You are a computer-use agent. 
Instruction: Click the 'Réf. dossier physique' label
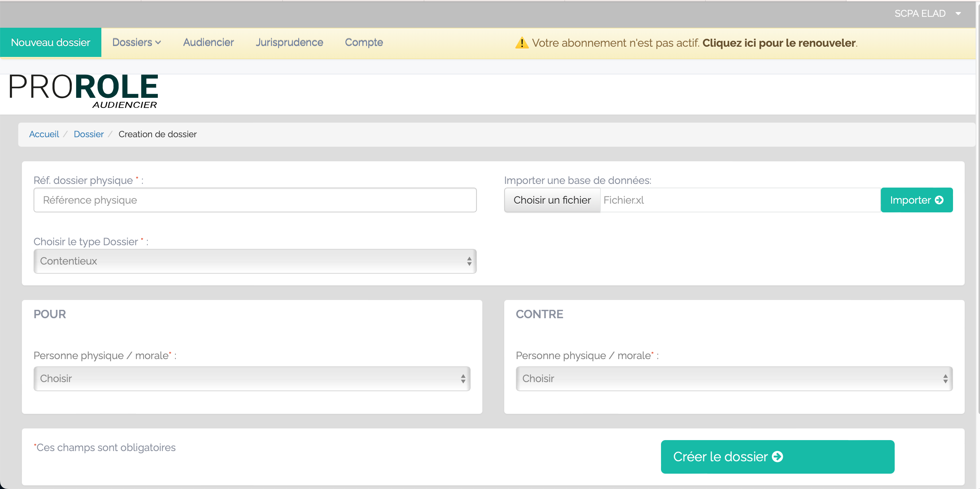[88, 180]
